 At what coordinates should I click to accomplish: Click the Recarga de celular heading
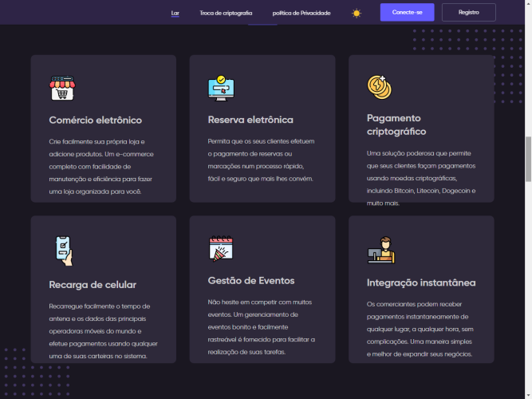pos(93,285)
